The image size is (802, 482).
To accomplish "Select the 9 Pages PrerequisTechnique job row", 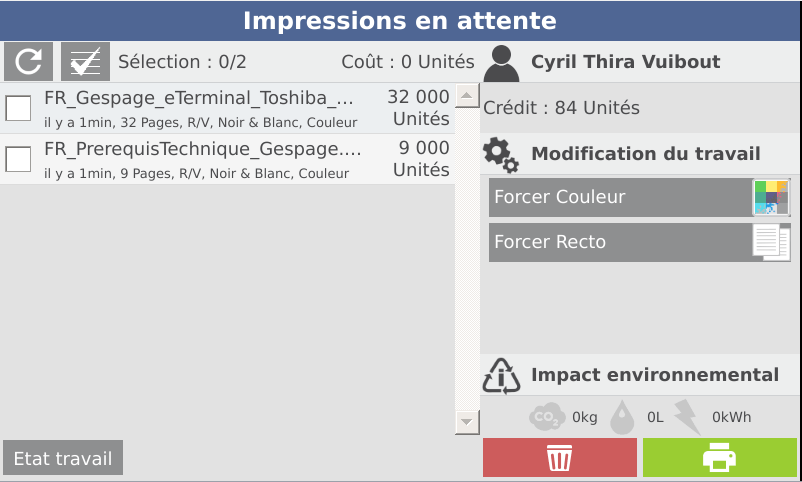I will coord(227,159).
